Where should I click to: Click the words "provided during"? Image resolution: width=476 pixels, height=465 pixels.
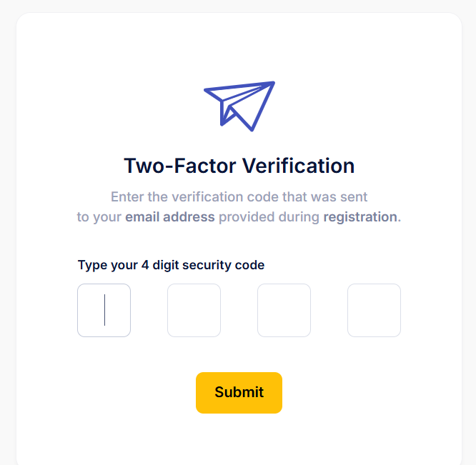click(x=269, y=217)
